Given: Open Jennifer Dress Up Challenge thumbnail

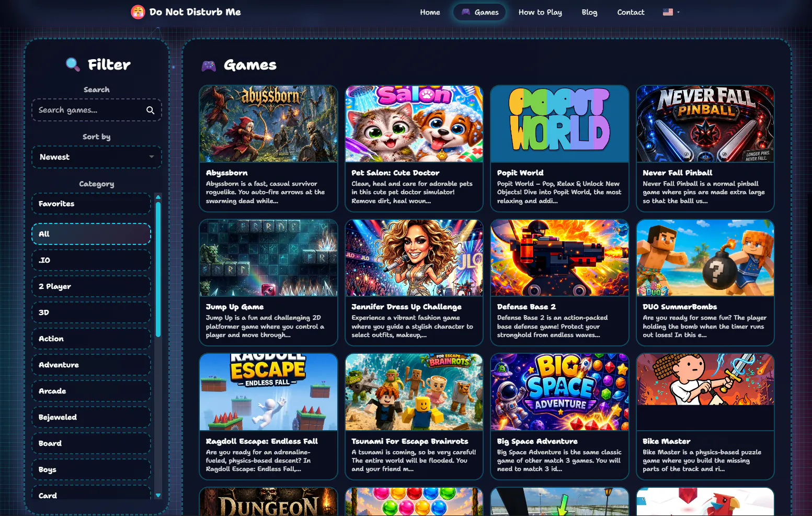Looking at the screenshot, I should [x=414, y=258].
